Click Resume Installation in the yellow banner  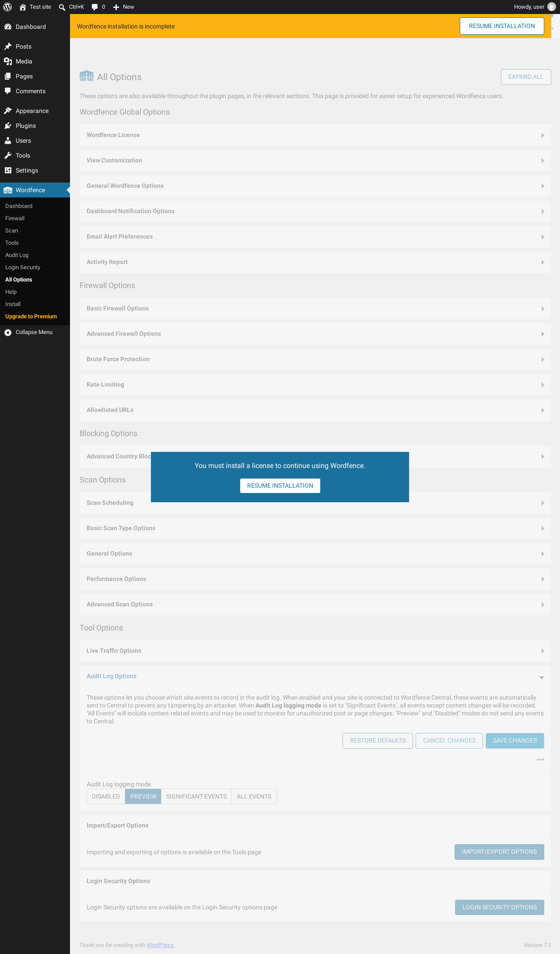click(502, 26)
